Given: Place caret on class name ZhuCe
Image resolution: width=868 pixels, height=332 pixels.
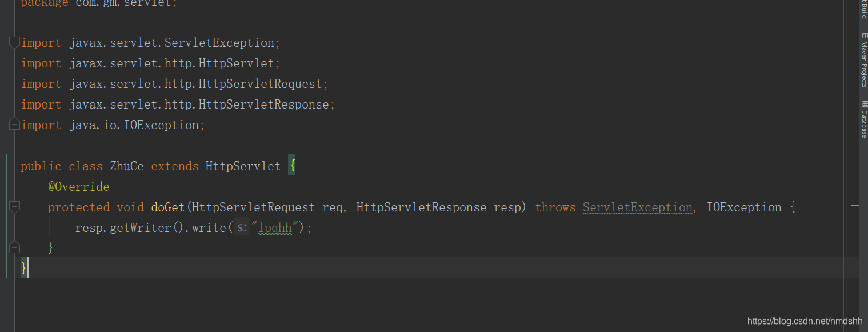Looking at the screenshot, I should point(127,166).
